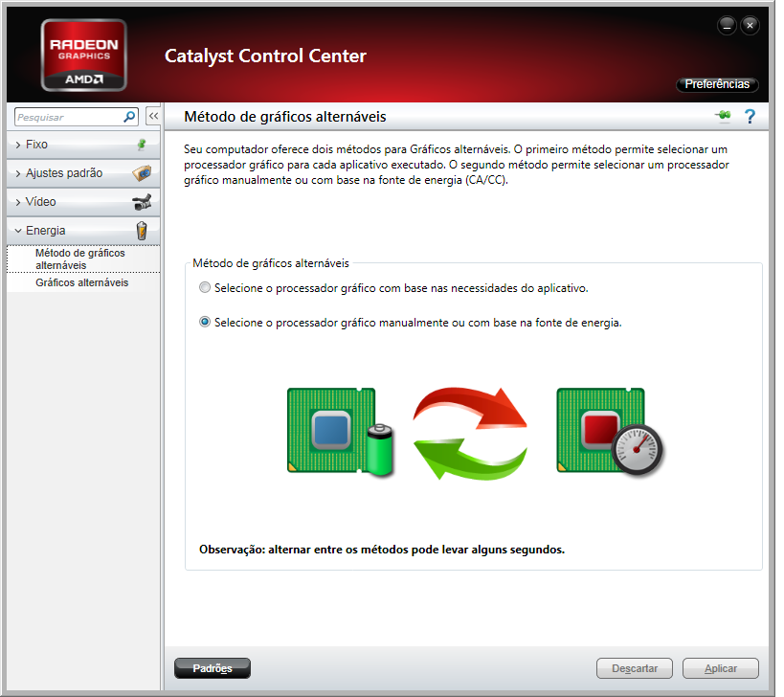
Task: Pin this page using the green pushpin
Action: (x=723, y=116)
